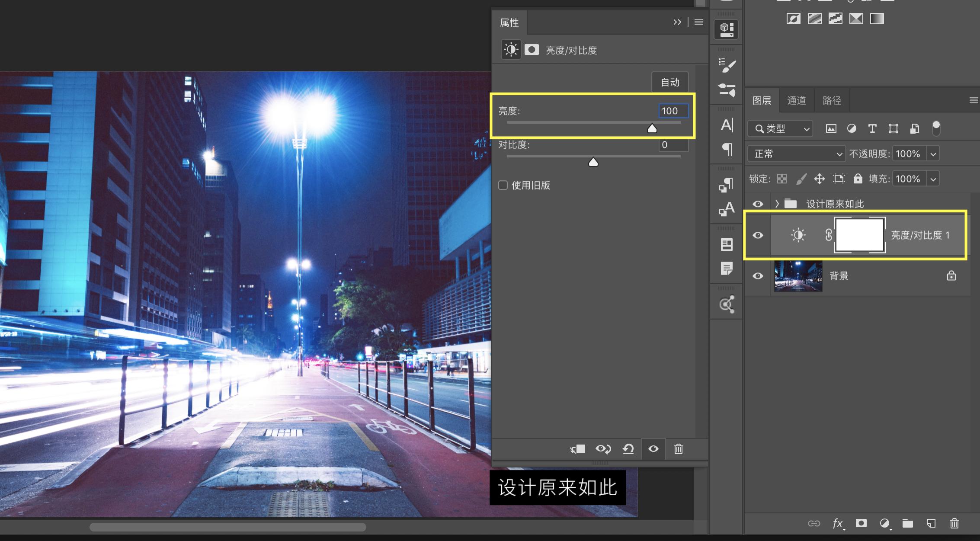Open the blend mode dropdown showing 正常
Viewport: 980px width, 541px height.
point(796,154)
